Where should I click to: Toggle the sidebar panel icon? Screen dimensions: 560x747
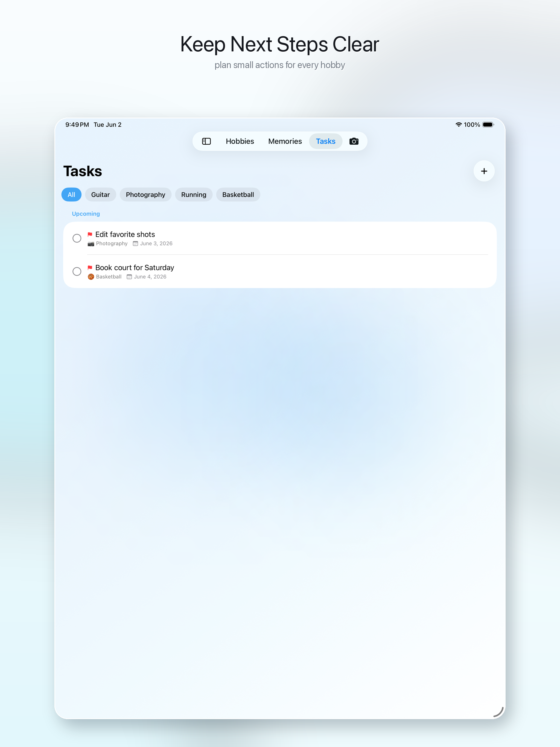(x=206, y=141)
